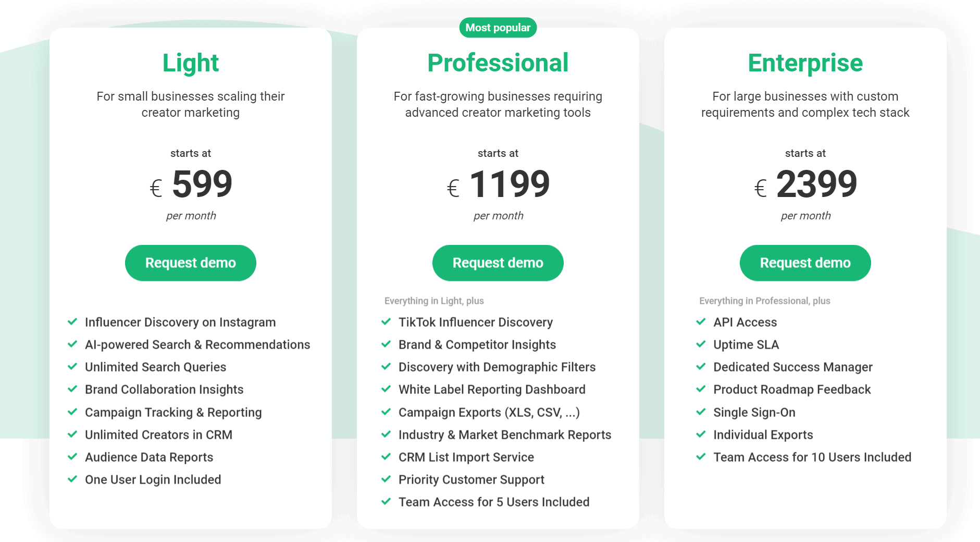The height and width of the screenshot is (542, 980).
Task: Select the Enterprise plan heading
Action: coord(805,63)
